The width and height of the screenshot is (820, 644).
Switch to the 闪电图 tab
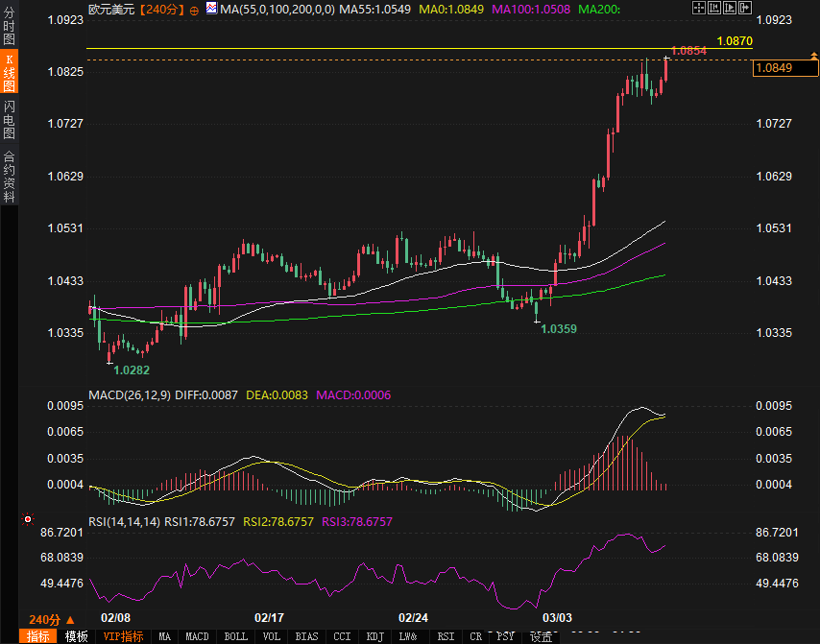coord(9,119)
